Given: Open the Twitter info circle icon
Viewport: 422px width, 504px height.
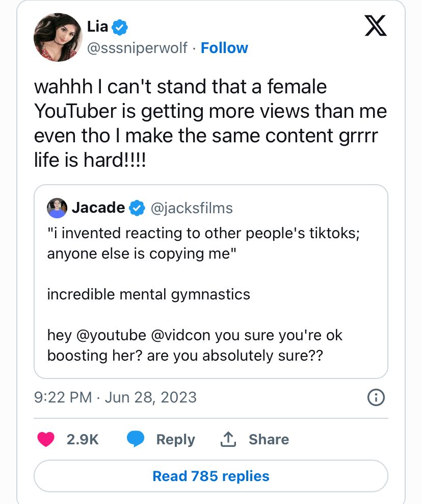Looking at the screenshot, I should click(x=376, y=397).
